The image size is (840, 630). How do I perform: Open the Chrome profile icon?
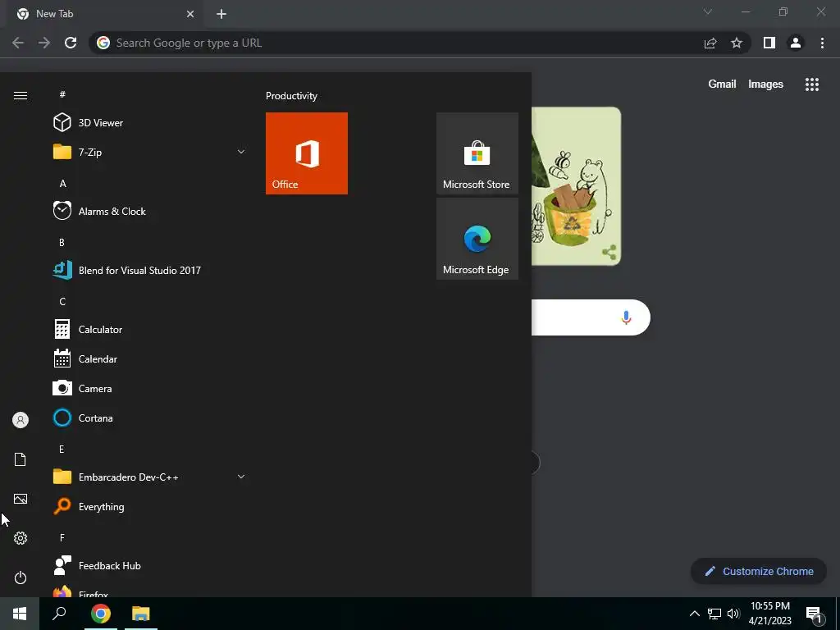796,43
